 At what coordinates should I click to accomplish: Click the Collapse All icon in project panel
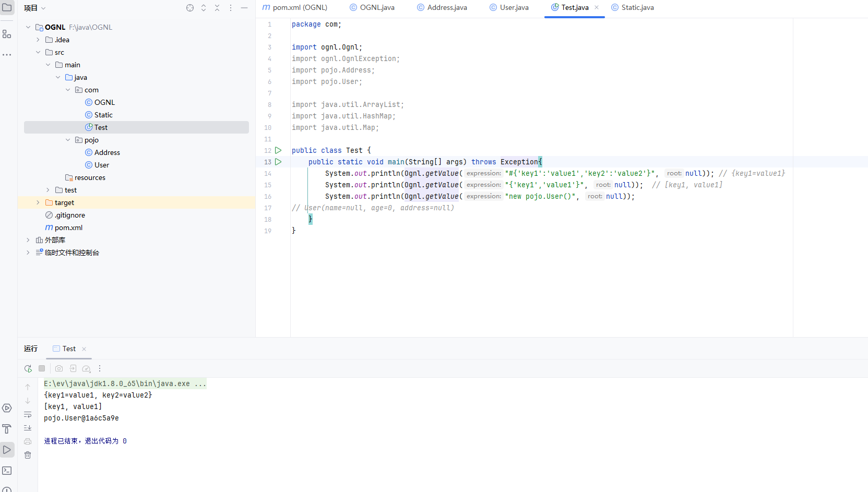(217, 8)
